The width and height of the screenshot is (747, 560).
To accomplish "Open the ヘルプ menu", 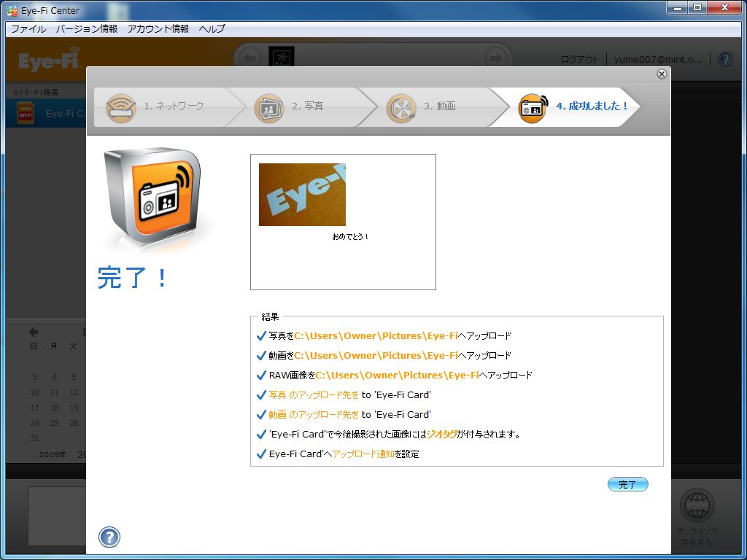I will click(212, 28).
